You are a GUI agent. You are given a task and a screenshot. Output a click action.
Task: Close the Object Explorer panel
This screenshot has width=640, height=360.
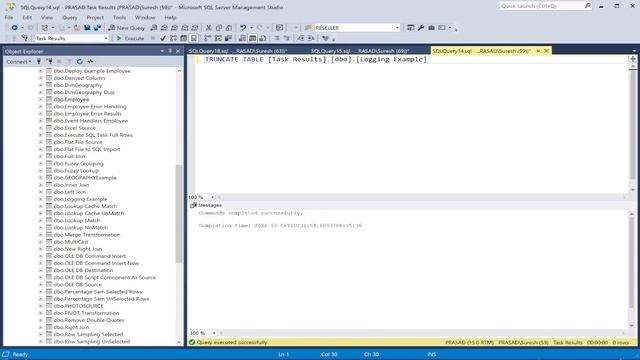(x=178, y=51)
